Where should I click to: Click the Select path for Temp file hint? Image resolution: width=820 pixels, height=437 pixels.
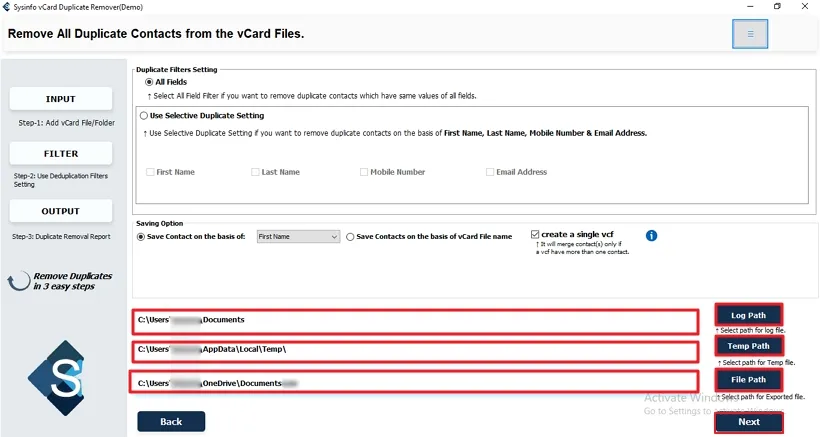[756, 362]
